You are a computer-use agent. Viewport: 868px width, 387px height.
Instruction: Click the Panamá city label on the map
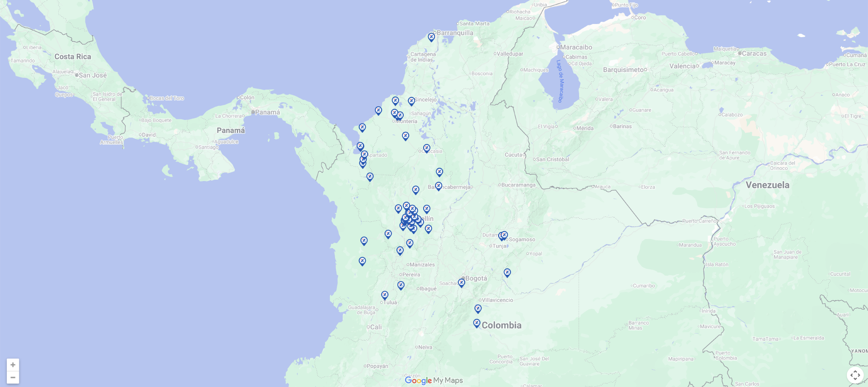click(x=267, y=112)
